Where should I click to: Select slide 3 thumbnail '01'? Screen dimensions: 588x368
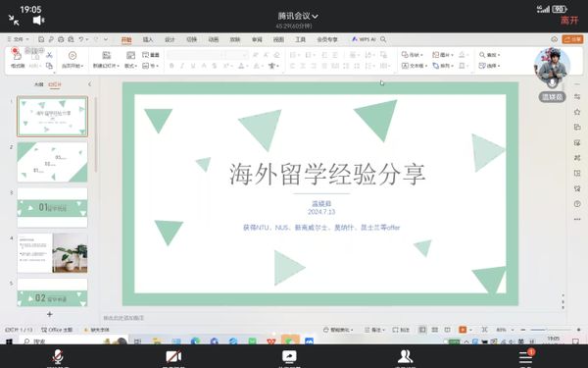tap(52, 208)
